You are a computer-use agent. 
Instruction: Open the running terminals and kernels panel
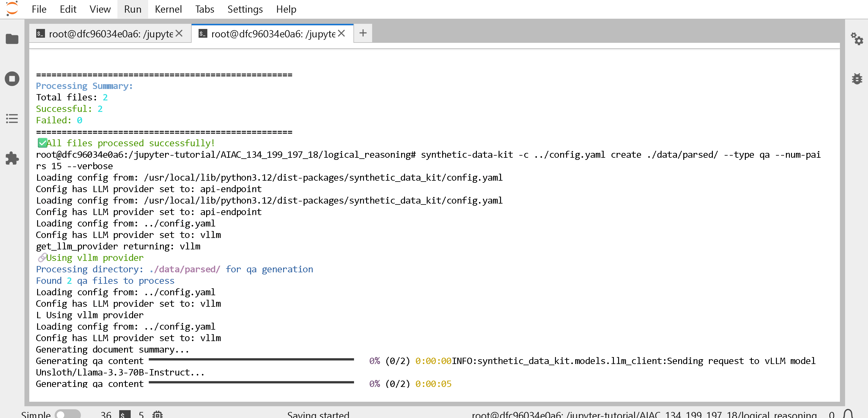pos(12,79)
